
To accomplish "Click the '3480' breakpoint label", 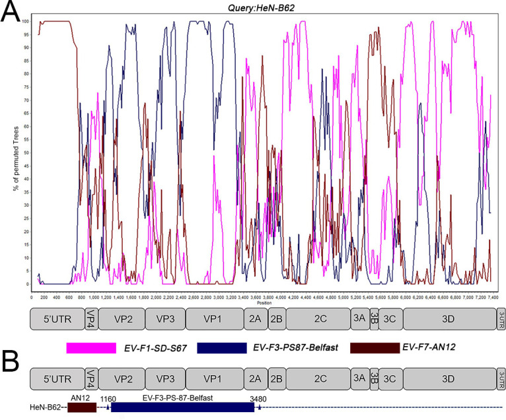I will [x=258, y=399].
